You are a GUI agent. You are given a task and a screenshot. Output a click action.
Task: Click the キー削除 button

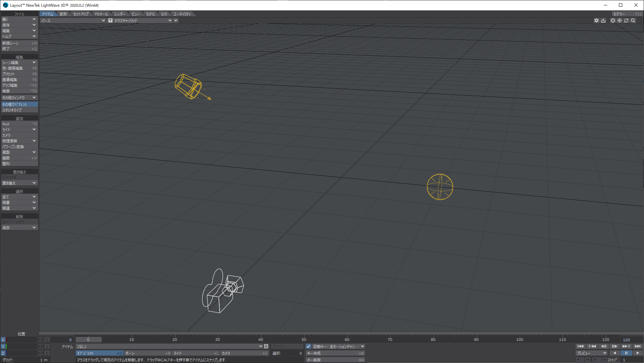coord(335,360)
